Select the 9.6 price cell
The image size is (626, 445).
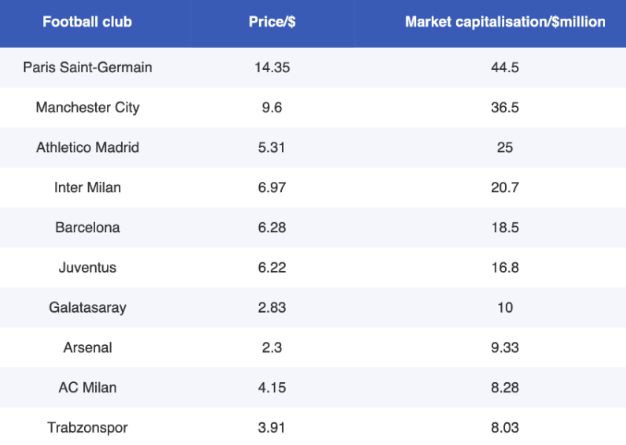coord(270,107)
